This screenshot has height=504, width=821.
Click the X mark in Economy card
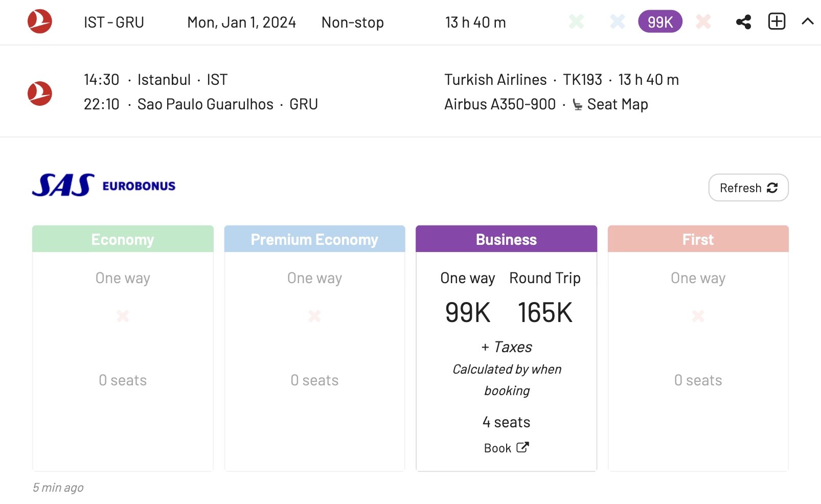(123, 316)
